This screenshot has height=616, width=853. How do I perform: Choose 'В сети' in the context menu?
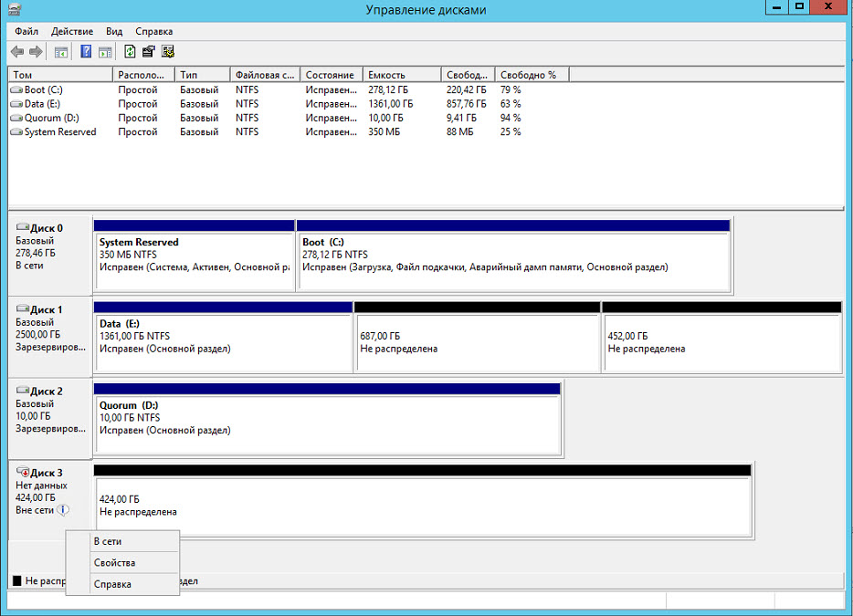[x=107, y=541]
